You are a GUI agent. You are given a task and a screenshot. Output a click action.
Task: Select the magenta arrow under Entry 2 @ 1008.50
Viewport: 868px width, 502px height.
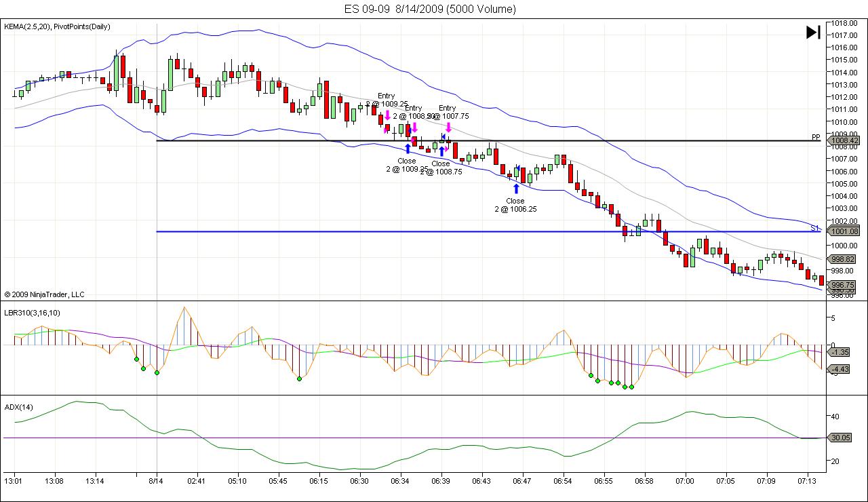(x=414, y=126)
